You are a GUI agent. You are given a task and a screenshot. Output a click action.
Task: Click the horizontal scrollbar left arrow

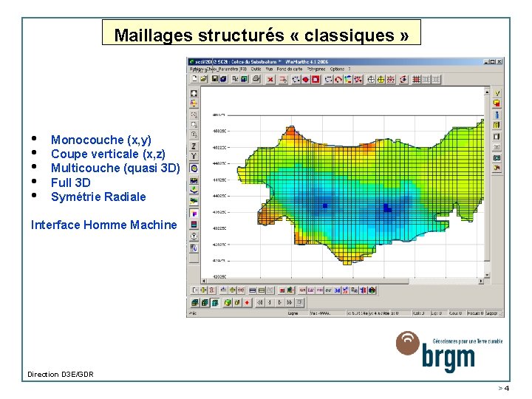pyautogui.click(x=204, y=281)
